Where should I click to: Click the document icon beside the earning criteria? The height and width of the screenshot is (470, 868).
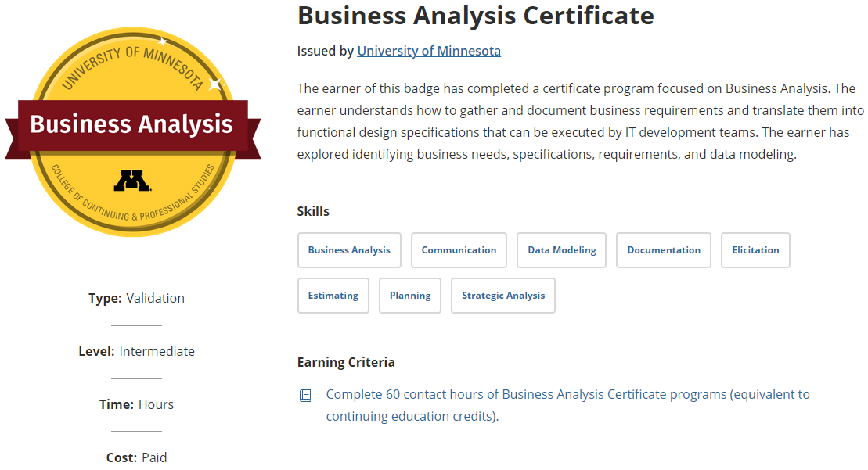[x=304, y=395]
